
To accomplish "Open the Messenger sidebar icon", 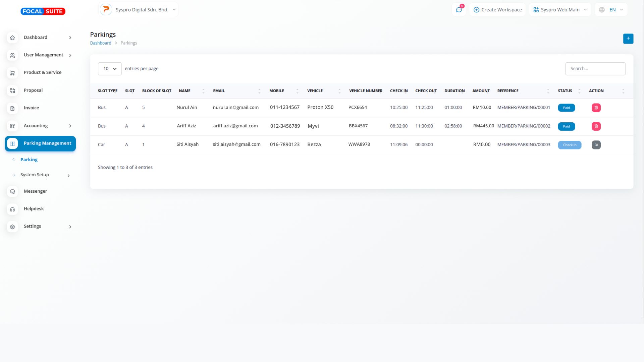I will (12, 191).
